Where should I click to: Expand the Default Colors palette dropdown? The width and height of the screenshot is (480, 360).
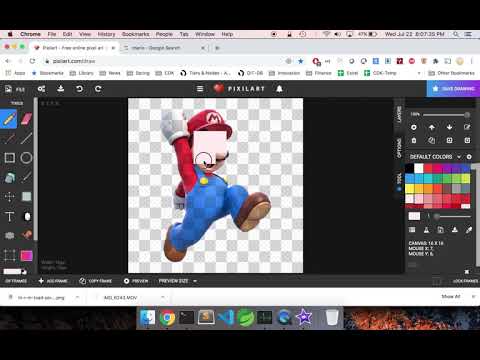click(x=459, y=157)
